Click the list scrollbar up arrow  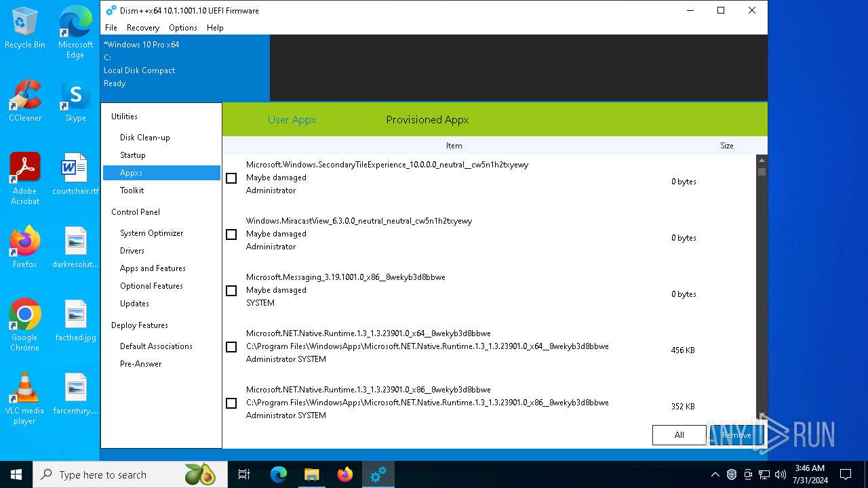(762, 161)
